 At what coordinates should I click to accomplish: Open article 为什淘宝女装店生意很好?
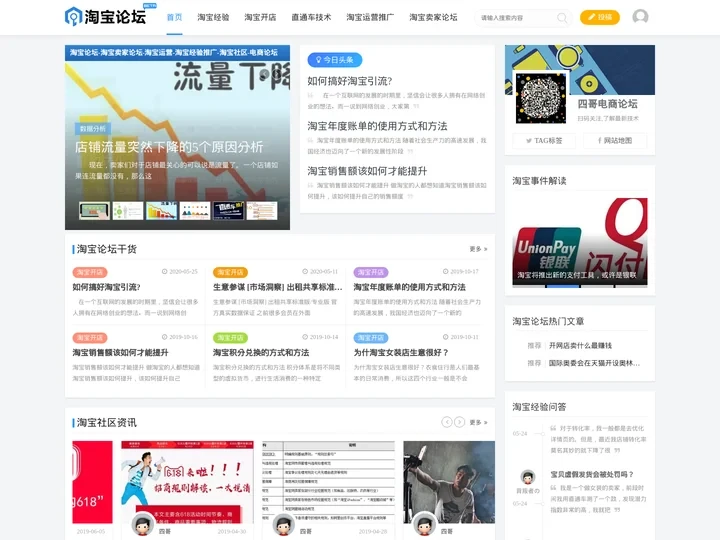(x=401, y=353)
